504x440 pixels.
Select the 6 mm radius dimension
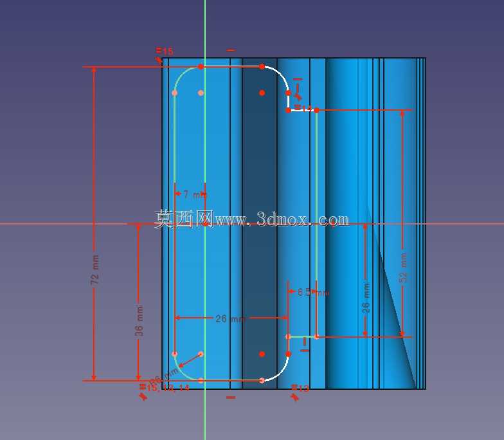[165, 376]
